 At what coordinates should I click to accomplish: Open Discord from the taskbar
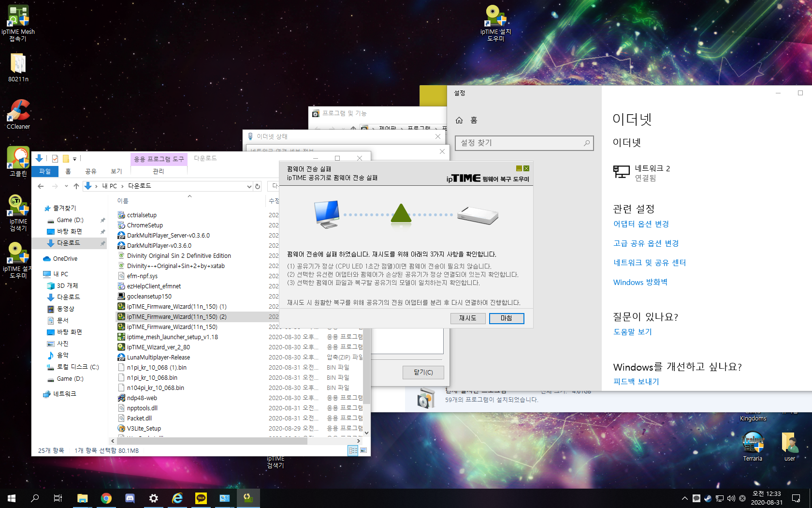[x=130, y=498]
